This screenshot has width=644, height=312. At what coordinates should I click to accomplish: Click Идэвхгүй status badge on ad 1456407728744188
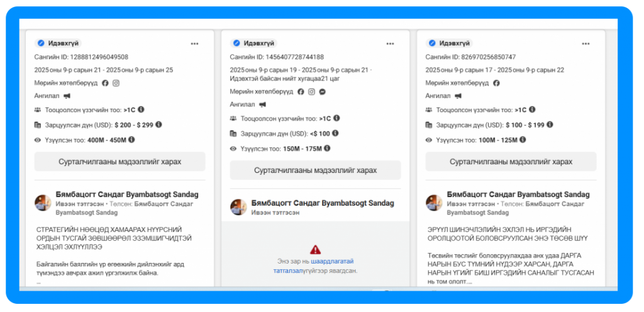pos(253,43)
